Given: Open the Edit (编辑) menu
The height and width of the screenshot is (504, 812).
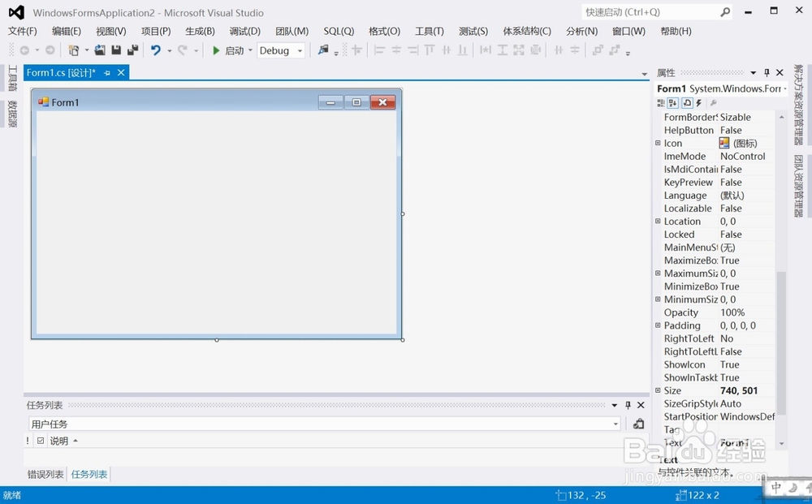Looking at the screenshot, I should tap(67, 31).
